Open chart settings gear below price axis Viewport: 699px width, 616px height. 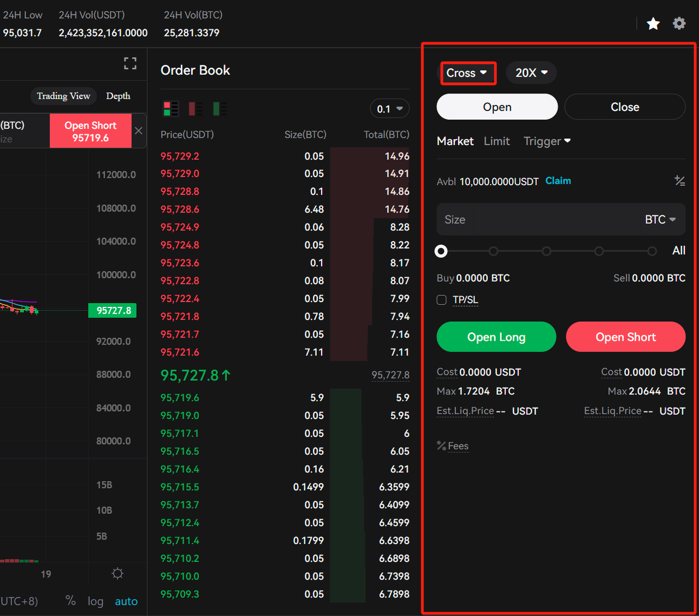117,573
